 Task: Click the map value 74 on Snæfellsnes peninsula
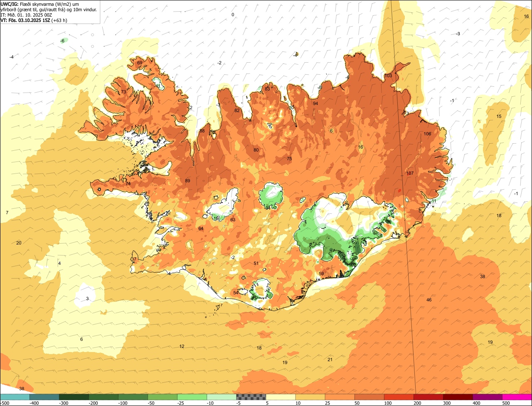click(x=128, y=183)
